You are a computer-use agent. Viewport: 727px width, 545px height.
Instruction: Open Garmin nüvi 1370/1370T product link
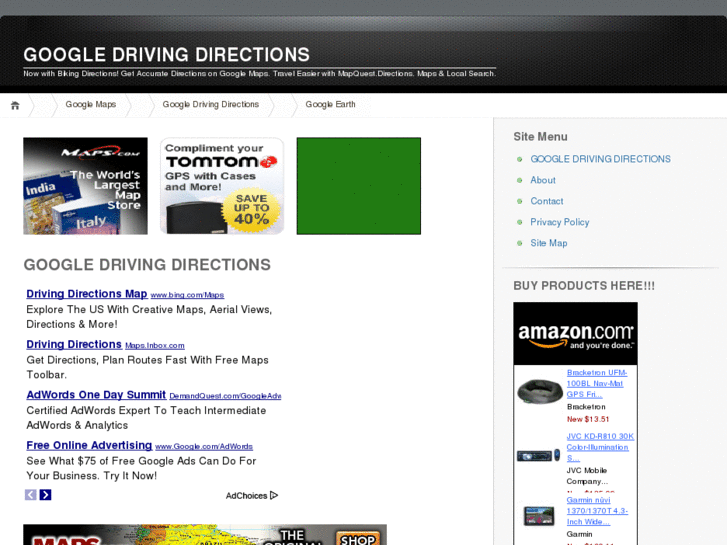597,511
